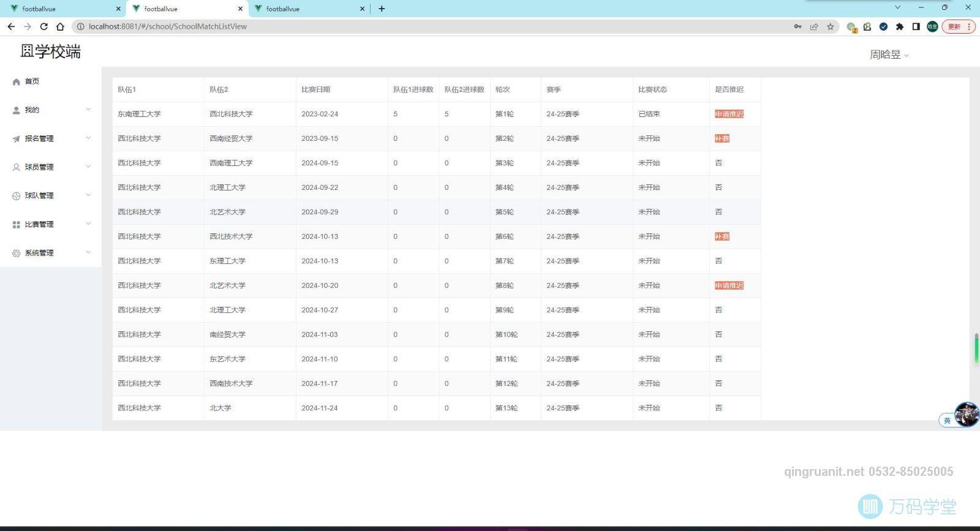Open the browser profile avatar
Image resolution: width=980 pixels, height=531 pixels.
[x=932, y=26]
